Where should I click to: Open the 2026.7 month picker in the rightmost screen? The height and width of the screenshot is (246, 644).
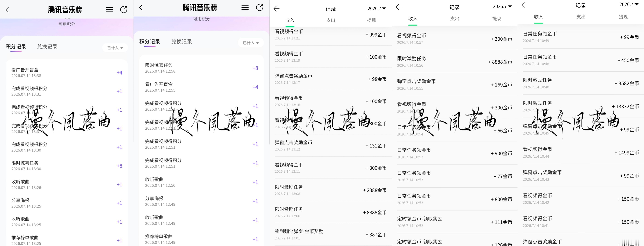[629, 5]
